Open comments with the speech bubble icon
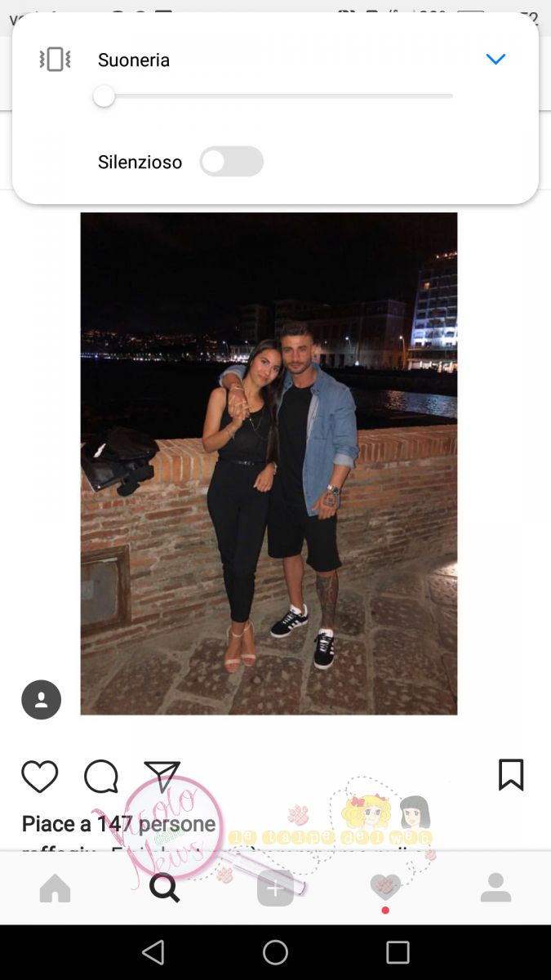Viewport: 551px width, 980px height. click(x=101, y=777)
